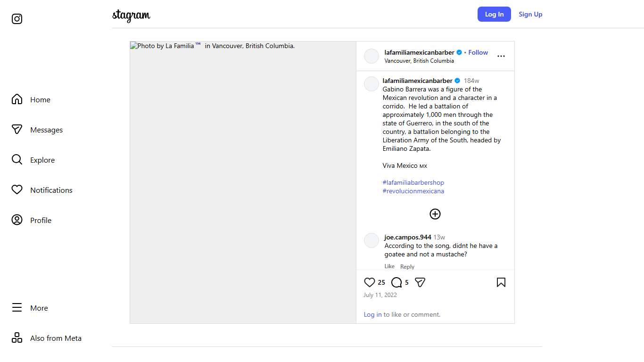Open post options three-dot menu
This screenshot has width=644, height=362.
501,56
